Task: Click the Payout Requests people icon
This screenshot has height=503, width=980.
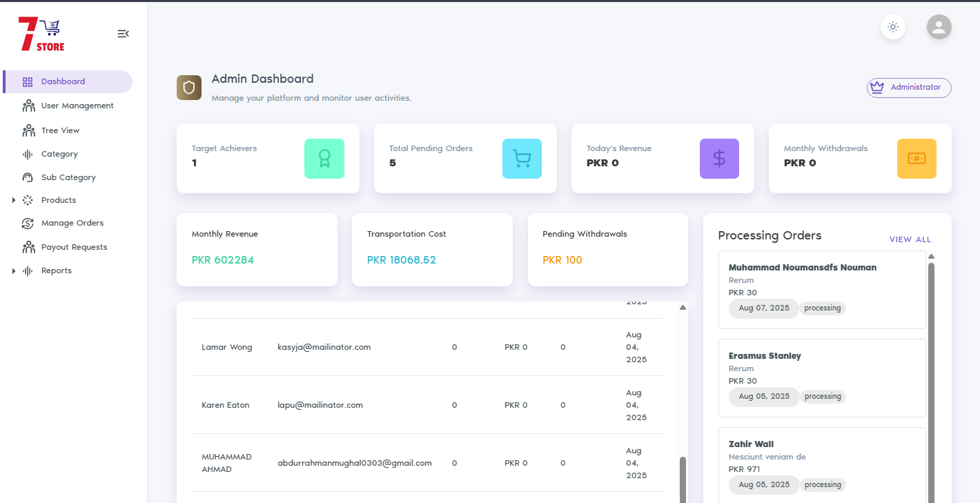Action: tap(28, 247)
